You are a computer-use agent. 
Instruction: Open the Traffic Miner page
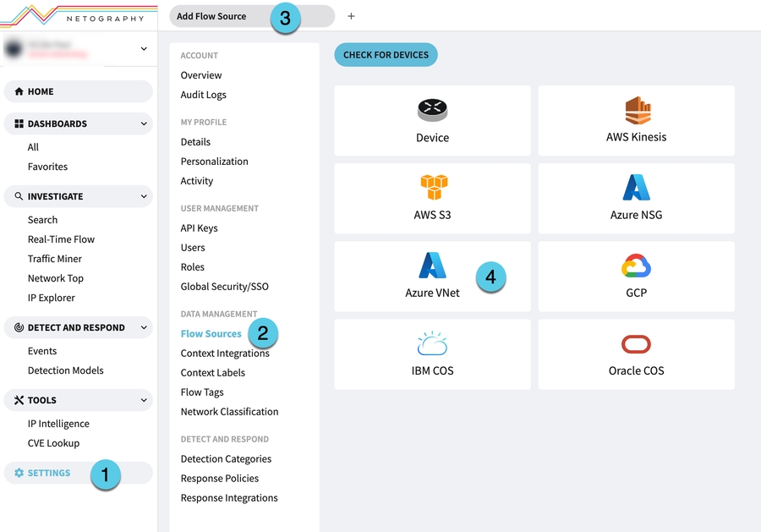[55, 259]
